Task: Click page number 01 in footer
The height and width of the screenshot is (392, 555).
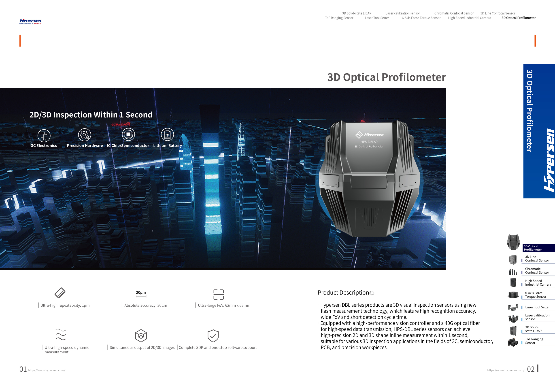Action: [23, 369]
